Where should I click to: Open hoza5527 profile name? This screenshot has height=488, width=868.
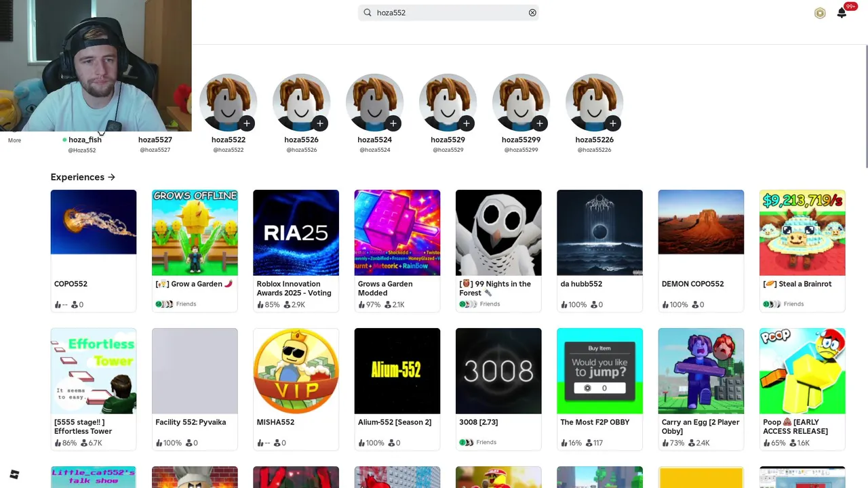(155, 140)
